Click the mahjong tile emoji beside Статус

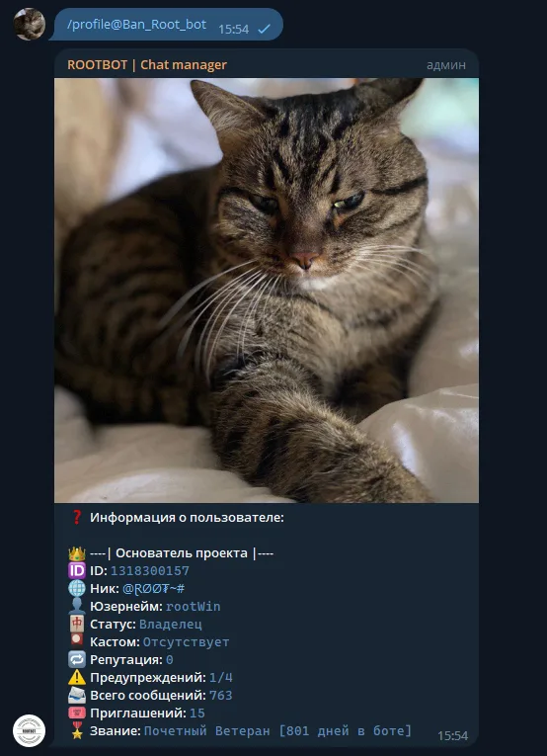[x=77, y=625]
